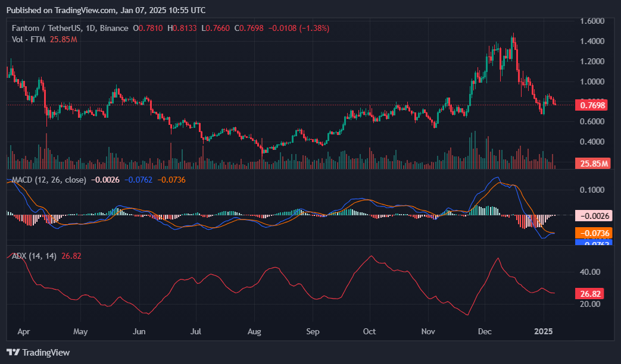Click the volume reading 25.85M in legend
Viewport: 621px width, 364px height.
point(63,40)
